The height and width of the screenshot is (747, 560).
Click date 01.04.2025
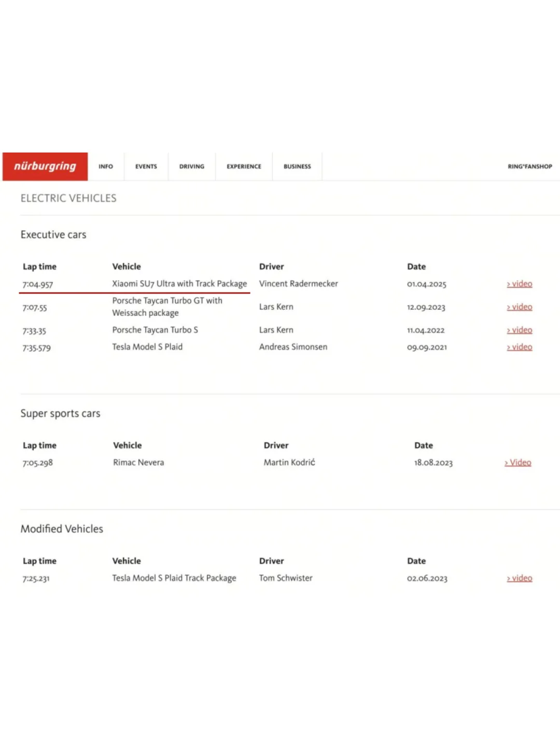coord(427,284)
